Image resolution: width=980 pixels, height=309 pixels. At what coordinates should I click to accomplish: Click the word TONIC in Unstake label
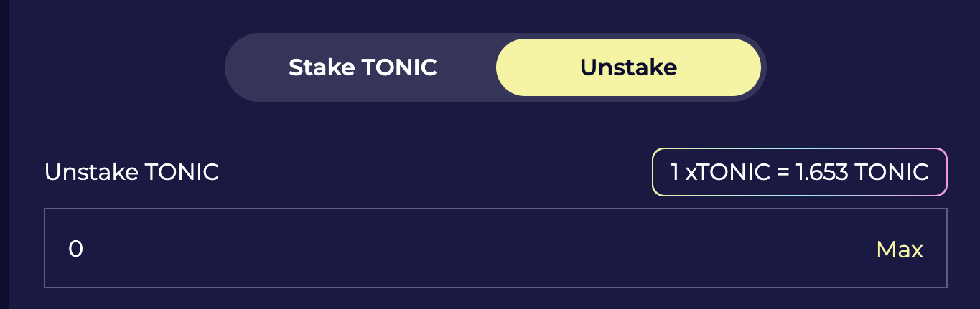click(x=182, y=172)
